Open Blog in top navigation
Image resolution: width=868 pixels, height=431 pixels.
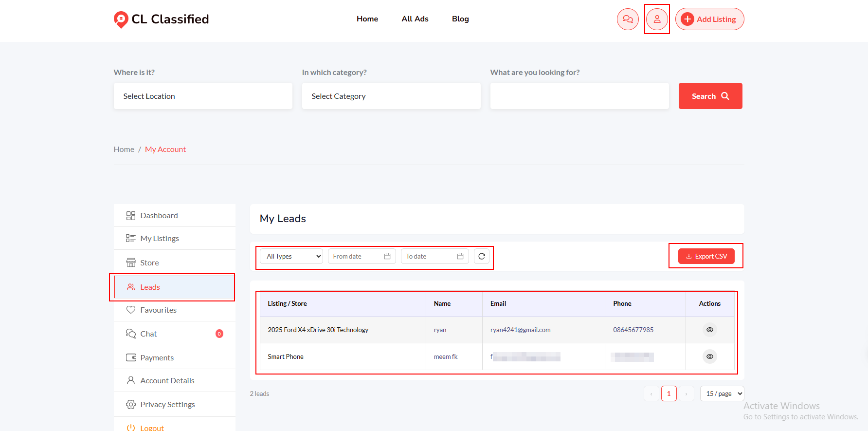[x=460, y=19]
